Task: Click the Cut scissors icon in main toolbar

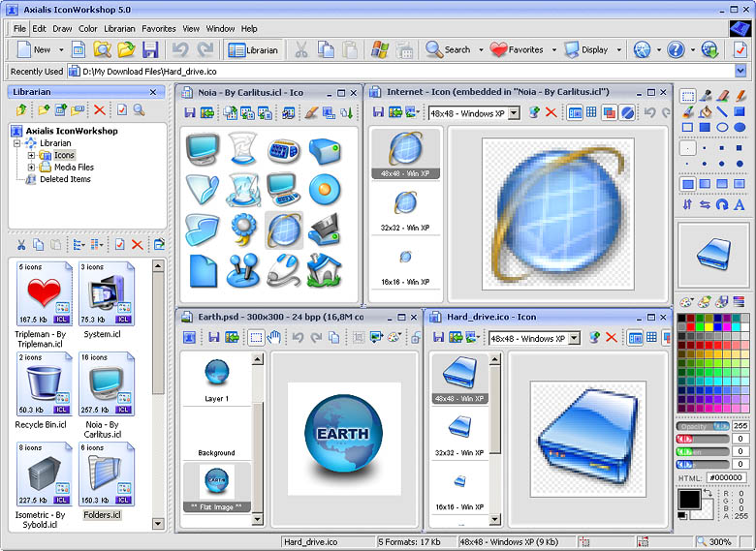Action: click(x=301, y=49)
